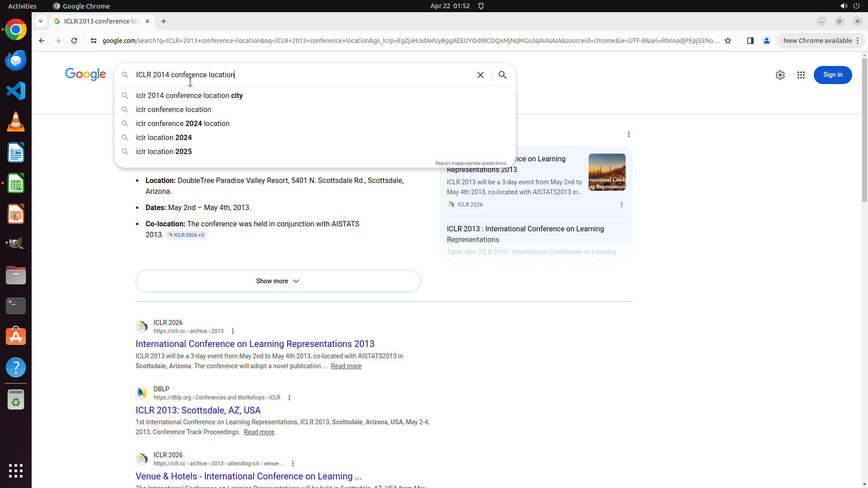This screenshot has width=868, height=488.
Task: Select suggestion 'iclr 2014 conference location city'
Action: click(189, 96)
